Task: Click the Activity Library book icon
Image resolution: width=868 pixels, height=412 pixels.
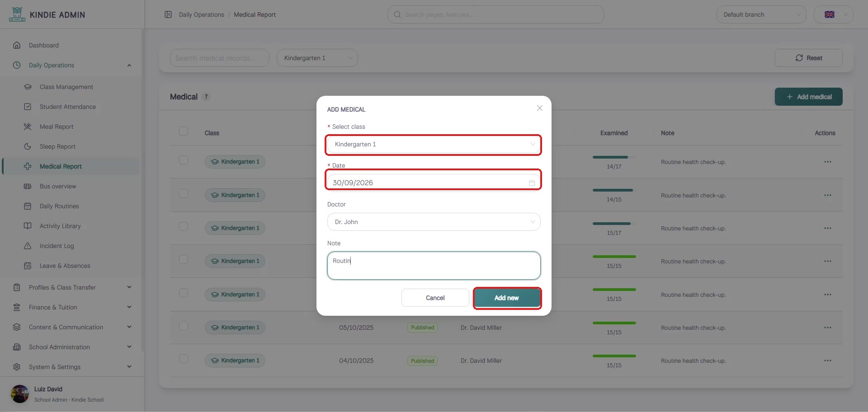Action: coord(28,226)
